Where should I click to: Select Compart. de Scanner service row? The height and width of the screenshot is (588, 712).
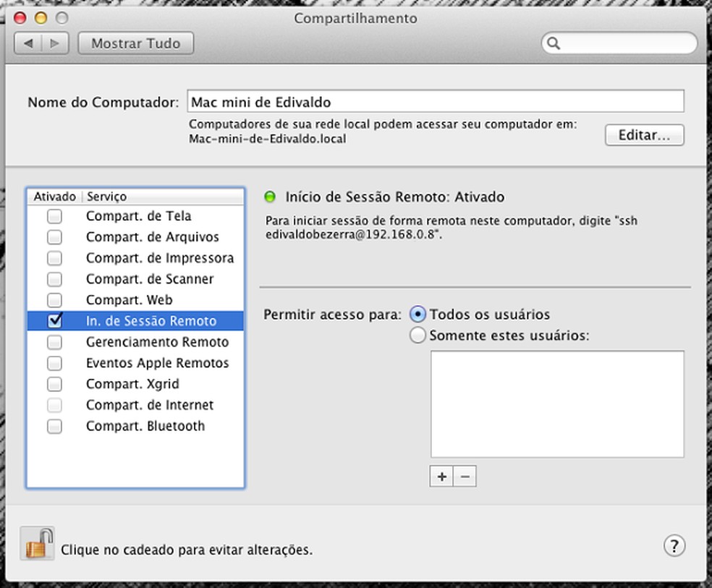[135, 279]
